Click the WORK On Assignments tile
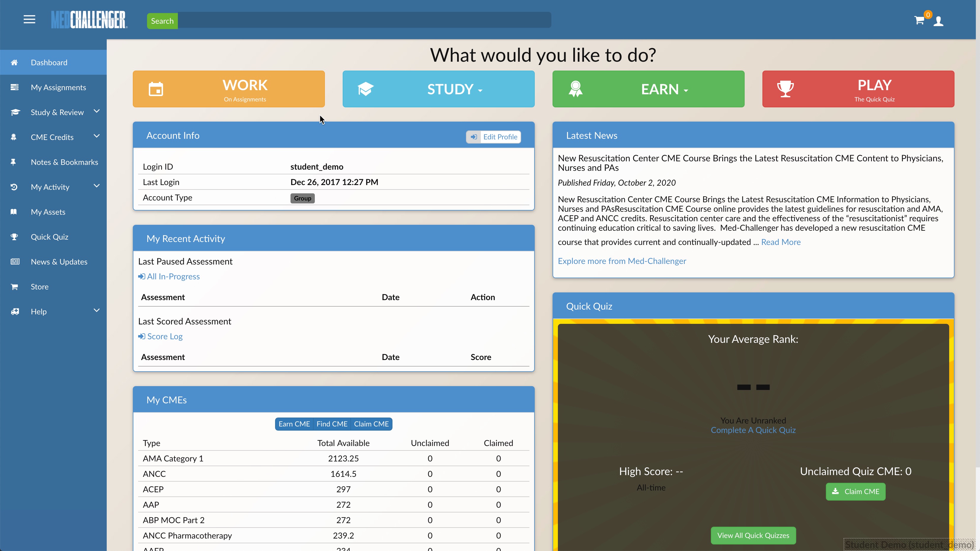 pyautogui.click(x=229, y=89)
